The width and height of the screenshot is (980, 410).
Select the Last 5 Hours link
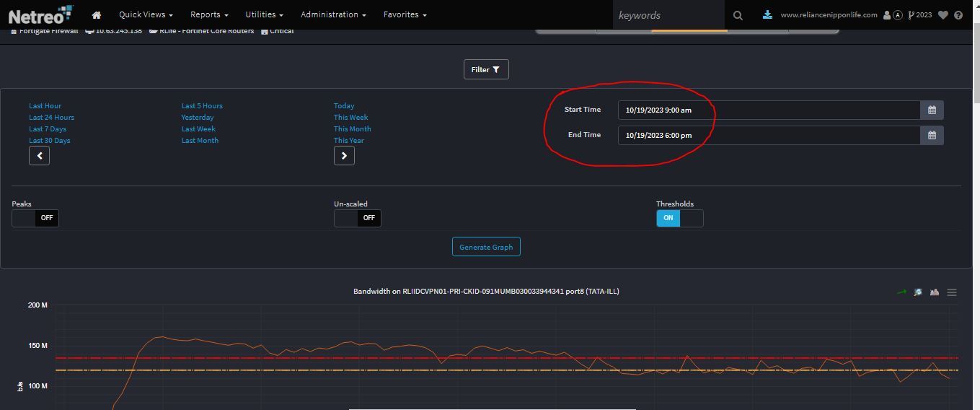click(202, 106)
